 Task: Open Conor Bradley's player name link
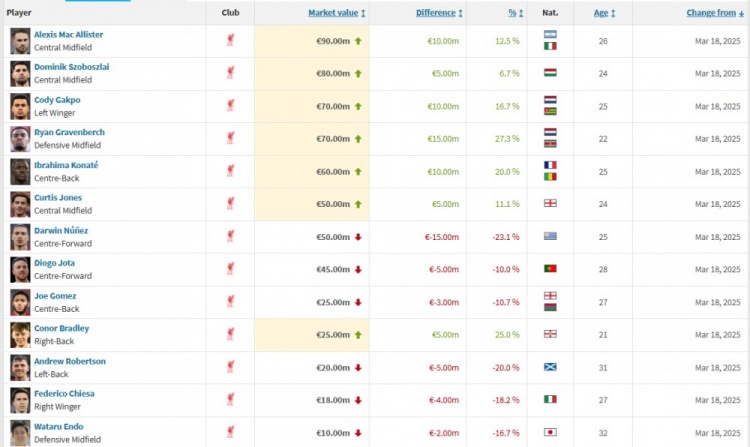[x=62, y=328]
